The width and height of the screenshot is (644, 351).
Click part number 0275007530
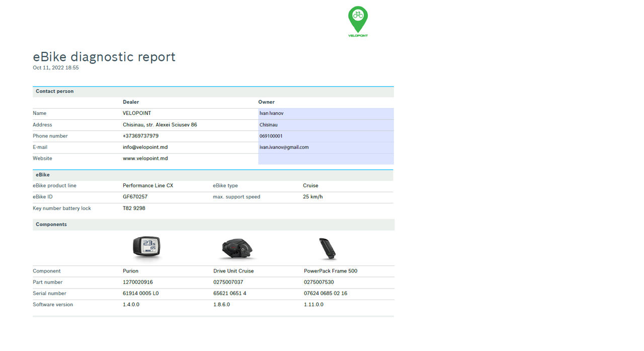(x=319, y=283)
